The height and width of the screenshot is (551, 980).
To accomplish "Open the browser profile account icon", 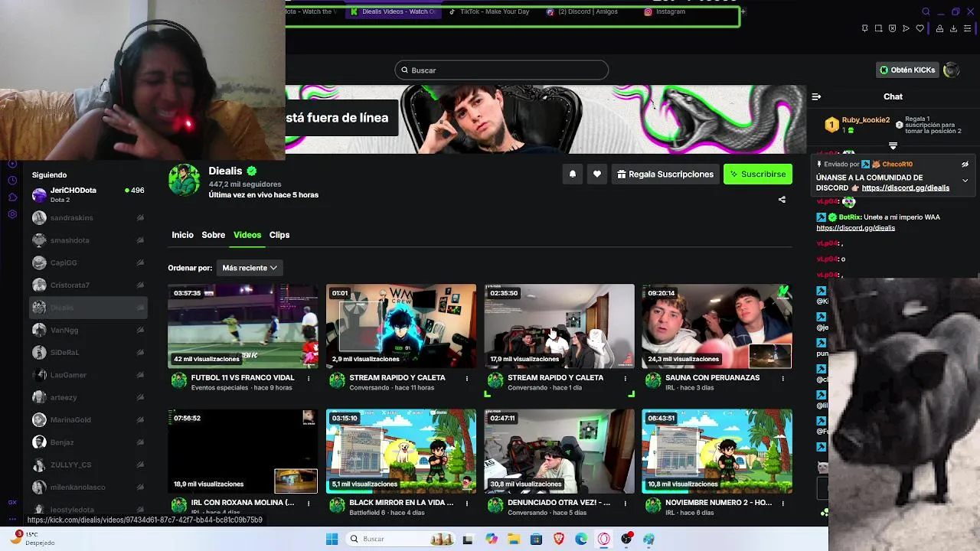I will pyautogui.click(x=939, y=28).
